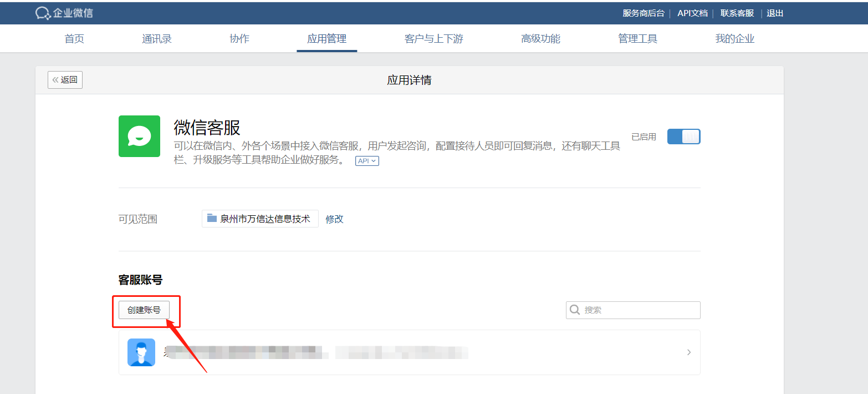868x394 pixels.
Task: Expand the API dropdown
Action: pos(367,161)
